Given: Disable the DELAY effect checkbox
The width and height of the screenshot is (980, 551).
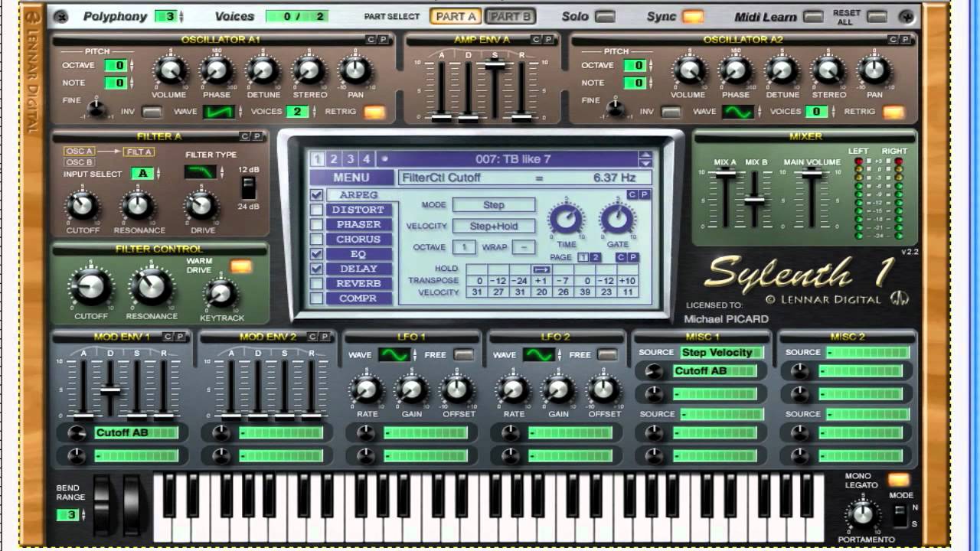Looking at the screenshot, I should pos(316,269).
